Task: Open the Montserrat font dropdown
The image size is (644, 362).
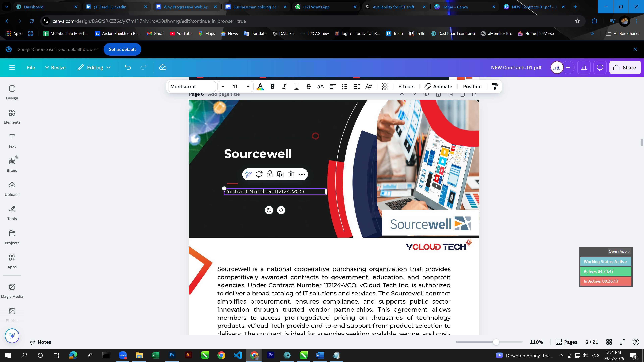Action: pos(192,87)
